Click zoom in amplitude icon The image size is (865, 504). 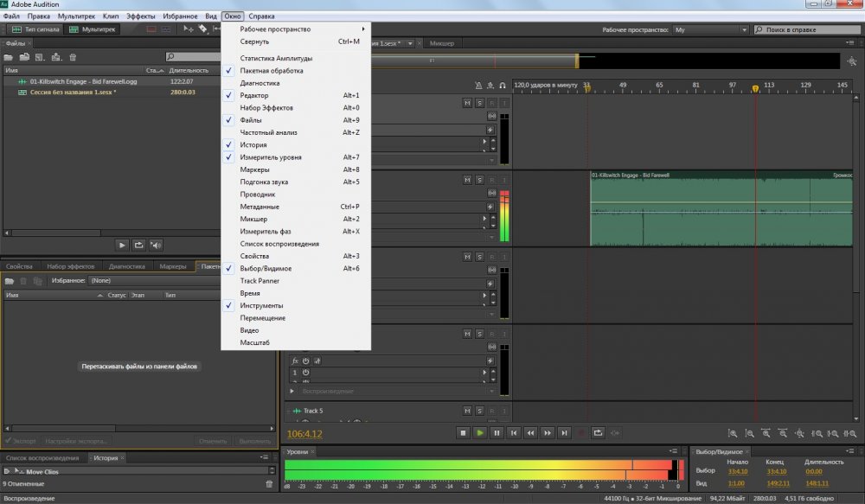click(733, 433)
